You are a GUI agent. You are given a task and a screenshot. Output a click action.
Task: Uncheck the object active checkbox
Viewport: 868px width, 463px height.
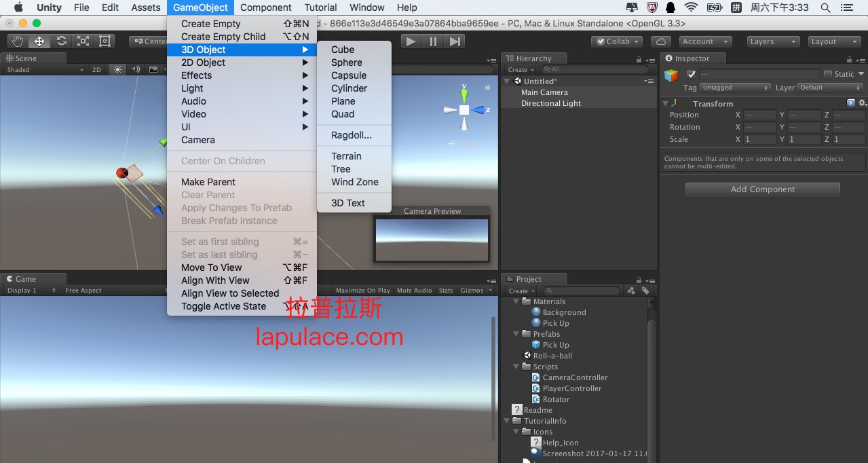point(691,74)
